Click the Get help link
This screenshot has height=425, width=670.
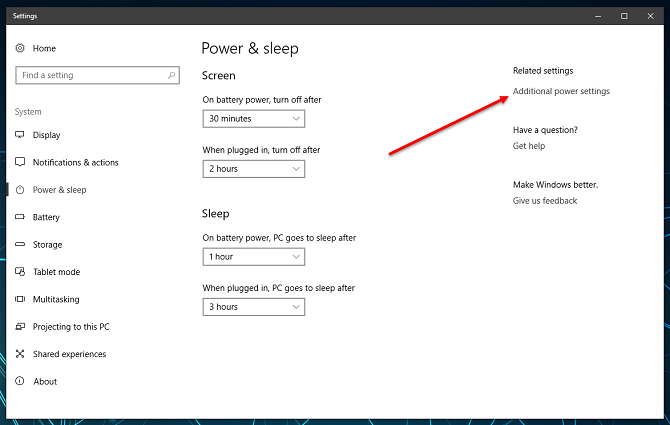pos(529,146)
